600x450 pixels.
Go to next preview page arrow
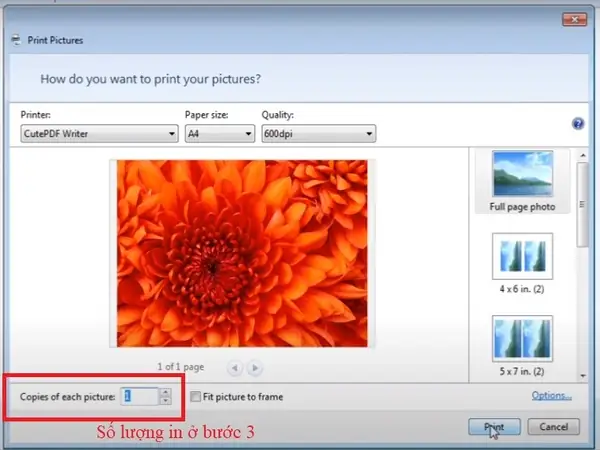tap(255, 368)
